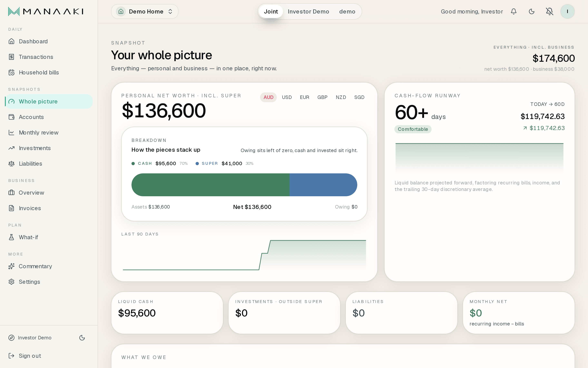The image size is (588, 368).
Task: Click the Sign out arrow icon
Action: pos(11,356)
